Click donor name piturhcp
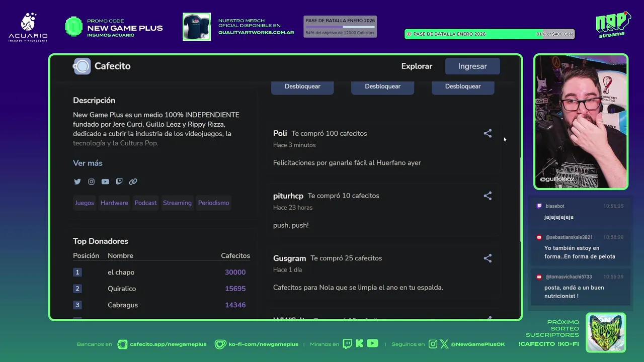644x362 pixels. point(288,196)
